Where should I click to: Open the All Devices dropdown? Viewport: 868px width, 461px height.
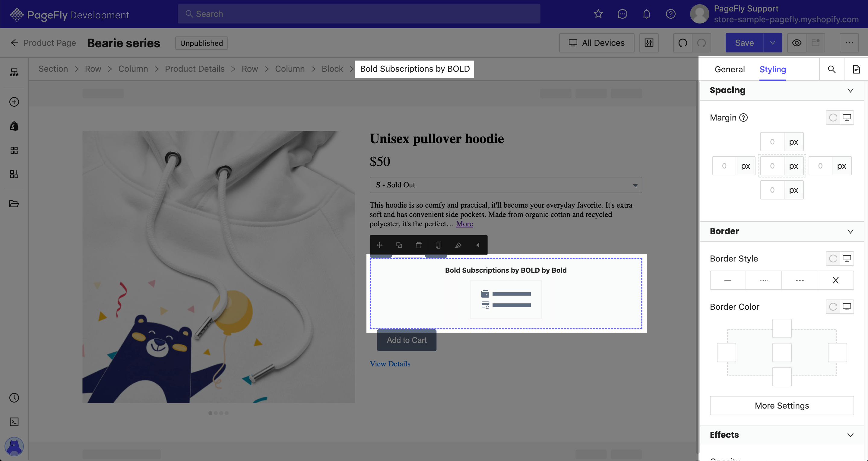click(597, 43)
